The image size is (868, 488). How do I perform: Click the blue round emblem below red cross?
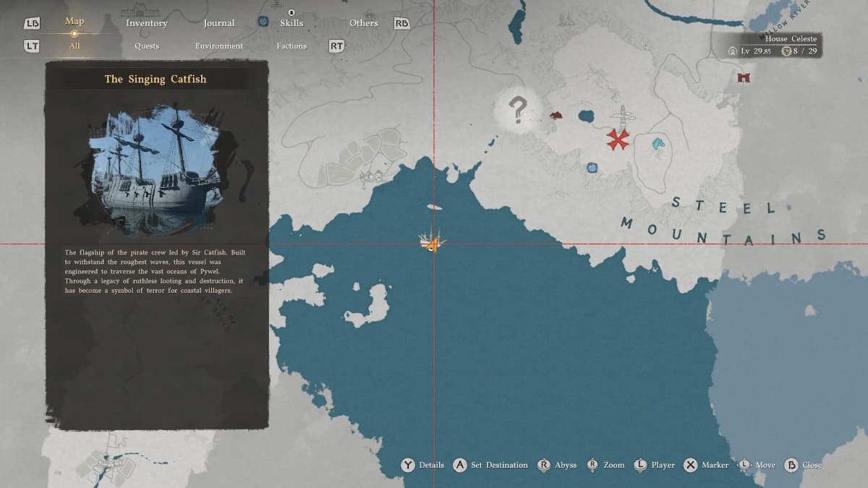pyautogui.click(x=592, y=168)
